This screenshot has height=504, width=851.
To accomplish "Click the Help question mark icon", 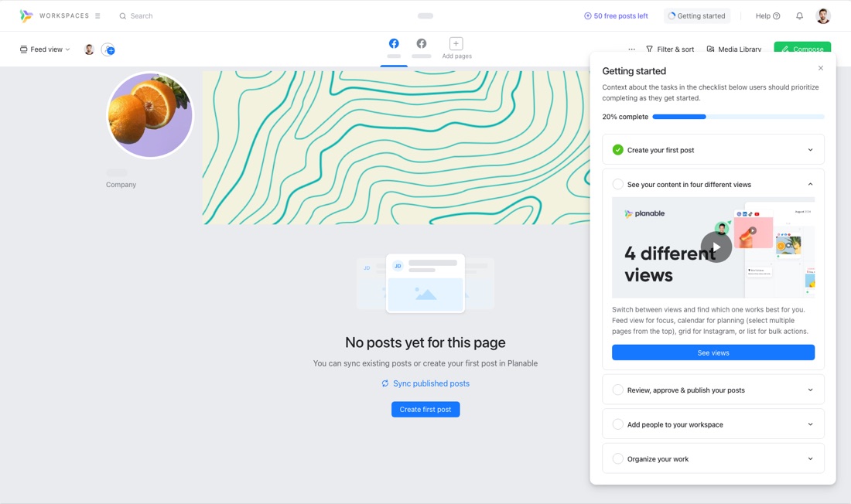I will coord(777,15).
